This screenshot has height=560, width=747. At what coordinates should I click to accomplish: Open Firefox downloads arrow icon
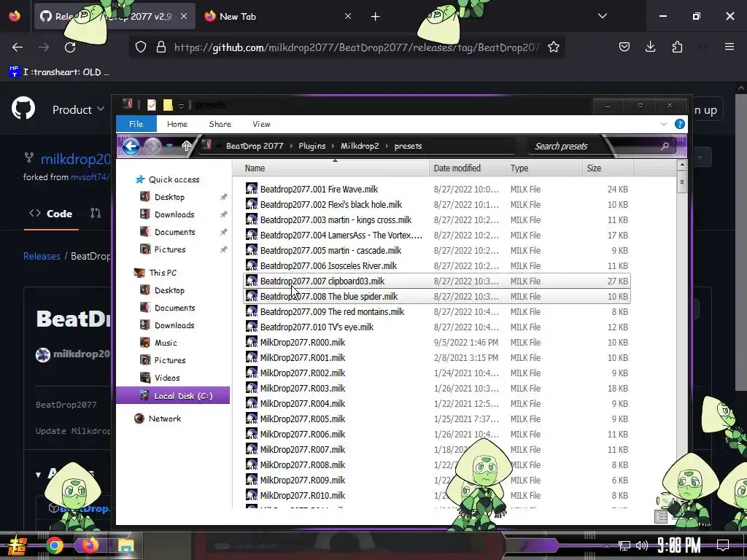(x=650, y=47)
